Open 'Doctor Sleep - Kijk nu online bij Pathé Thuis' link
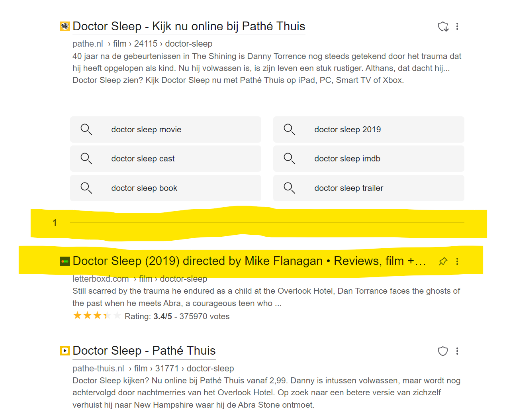 pyautogui.click(x=189, y=26)
